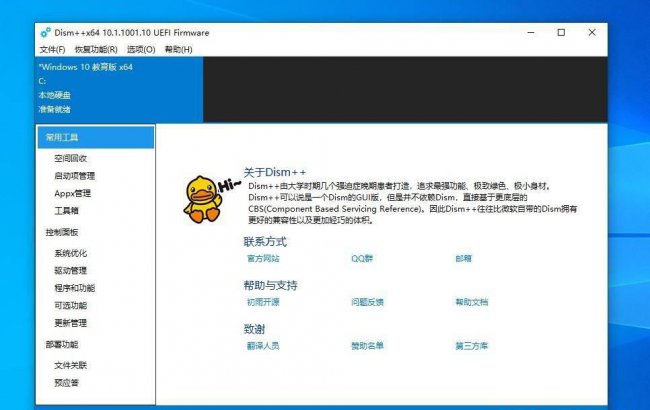Open the 选项(O) menu
This screenshot has width=650, height=410.
pos(141,49)
